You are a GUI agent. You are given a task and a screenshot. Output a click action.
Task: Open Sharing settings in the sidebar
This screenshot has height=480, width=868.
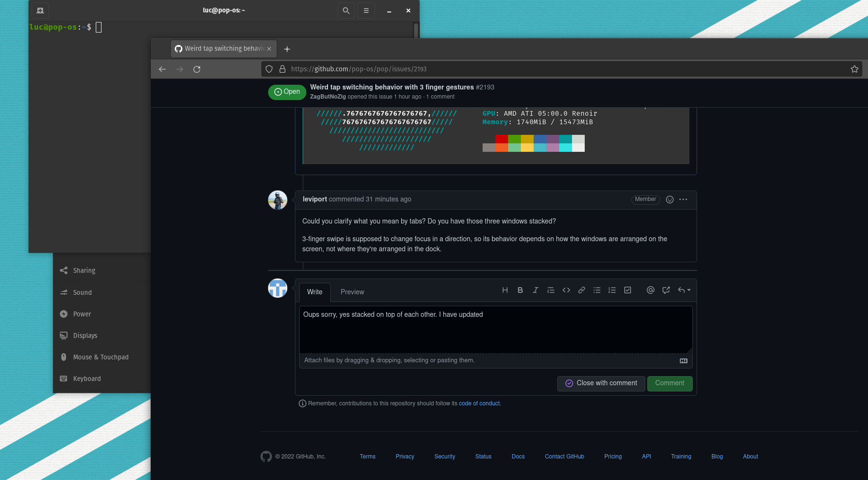[x=102, y=270]
